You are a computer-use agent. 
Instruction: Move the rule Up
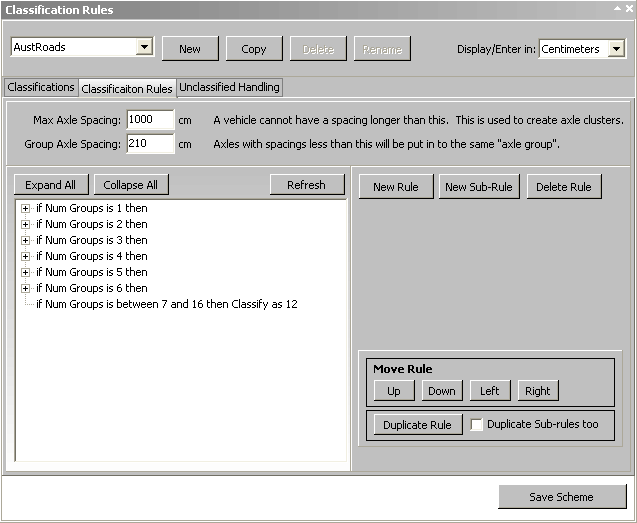coord(394,391)
